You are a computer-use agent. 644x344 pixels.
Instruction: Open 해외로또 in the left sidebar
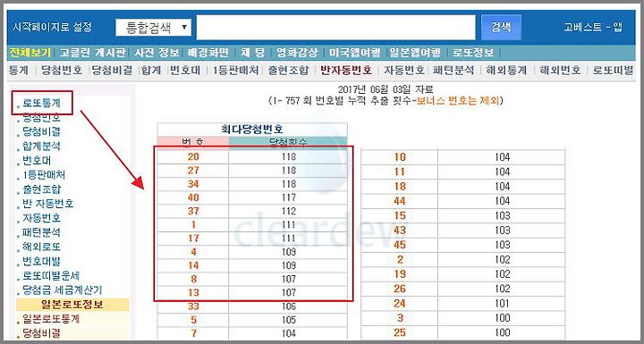pyautogui.click(x=41, y=248)
